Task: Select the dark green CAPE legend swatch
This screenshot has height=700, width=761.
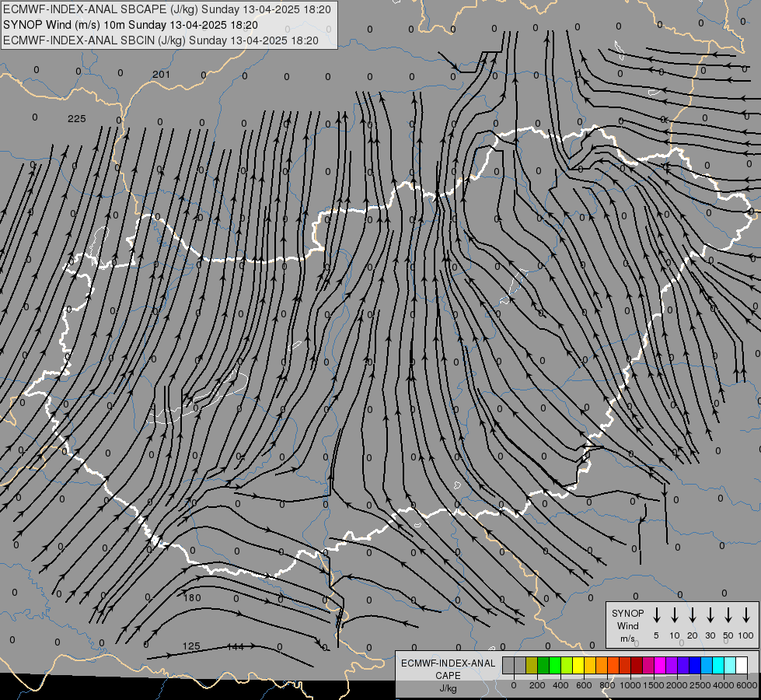Action: tap(543, 665)
